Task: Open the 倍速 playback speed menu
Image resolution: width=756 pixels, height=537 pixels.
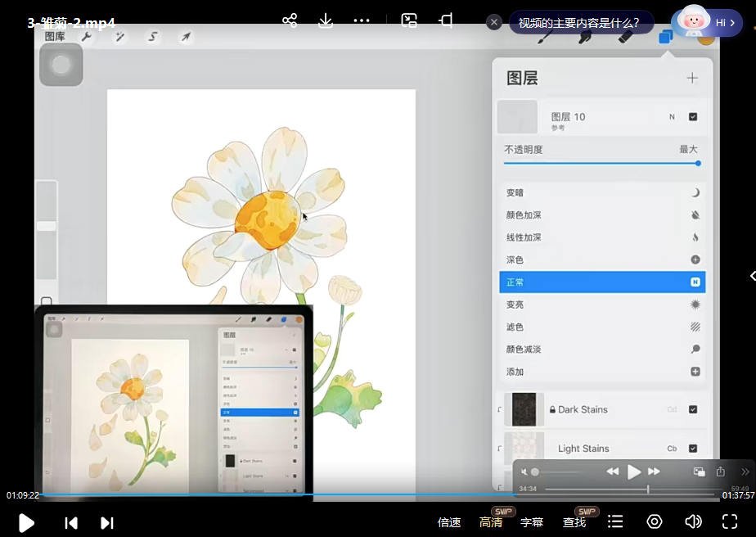Action: 449,521
